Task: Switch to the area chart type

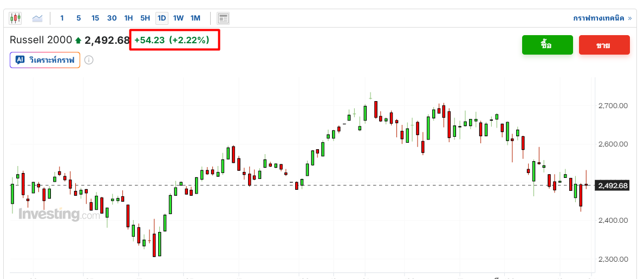Action: (37, 18)
